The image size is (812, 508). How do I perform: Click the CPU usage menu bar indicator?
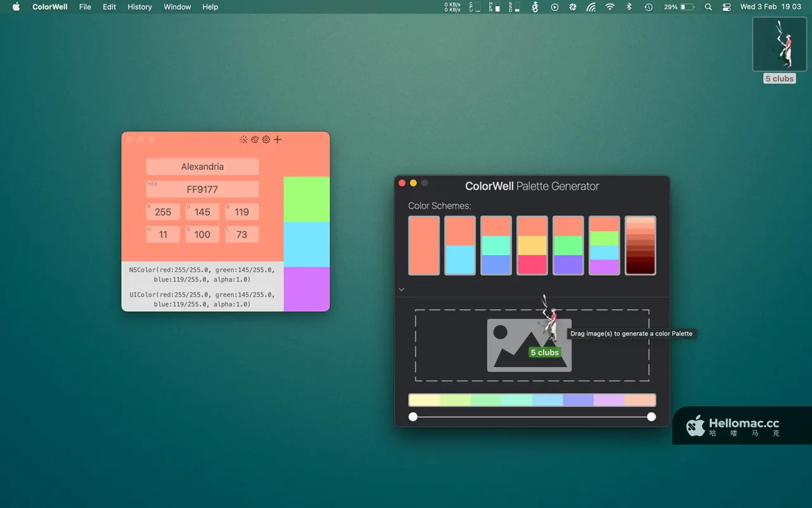click(474, 7)
